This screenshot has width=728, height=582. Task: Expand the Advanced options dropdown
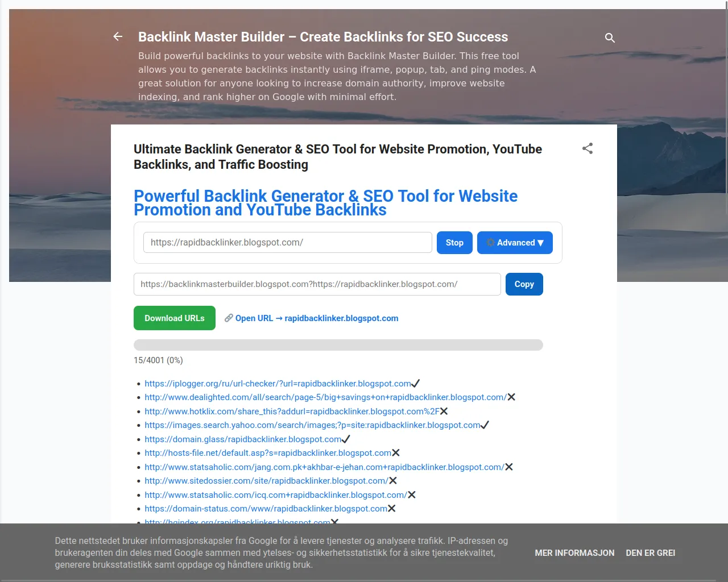point(515,243)
